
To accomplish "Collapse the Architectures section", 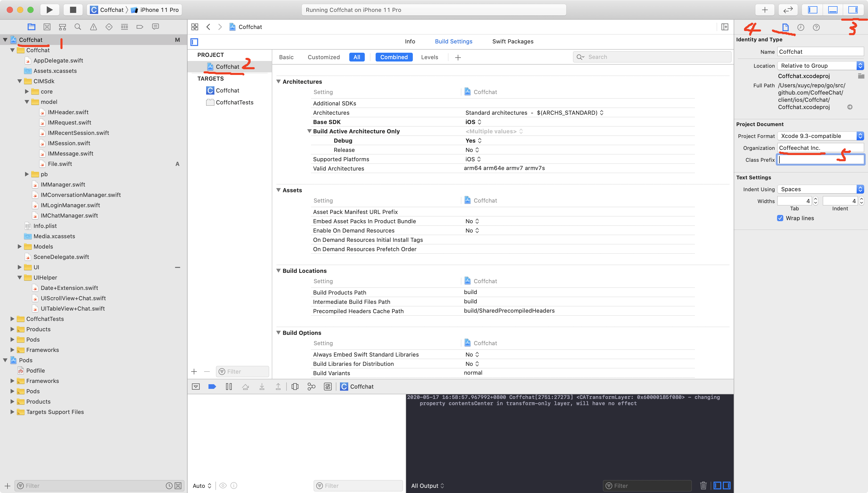I will click(x=278, y=82).
